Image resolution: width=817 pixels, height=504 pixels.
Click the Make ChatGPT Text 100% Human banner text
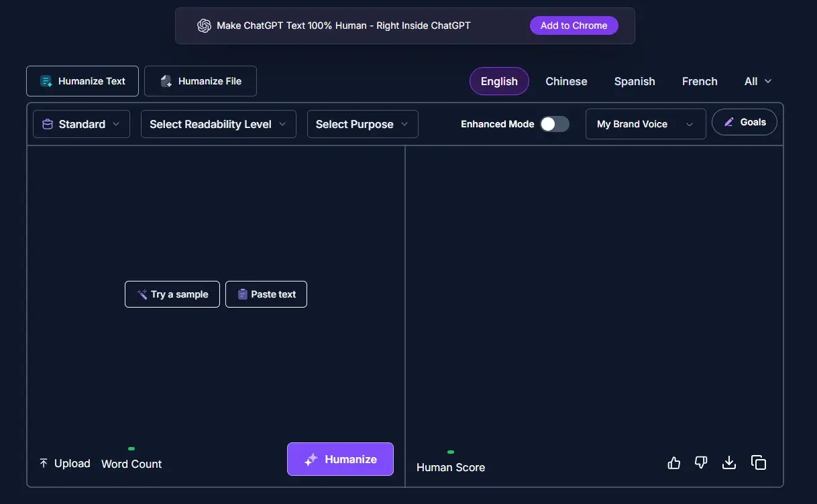343,25
